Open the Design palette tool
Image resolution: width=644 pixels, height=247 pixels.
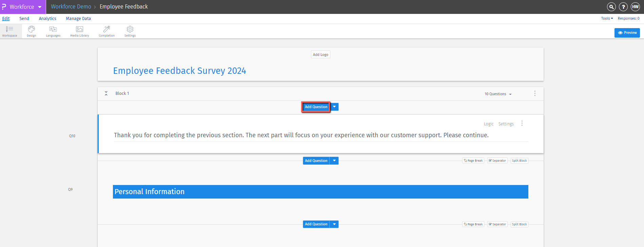(x=32, y=31)
